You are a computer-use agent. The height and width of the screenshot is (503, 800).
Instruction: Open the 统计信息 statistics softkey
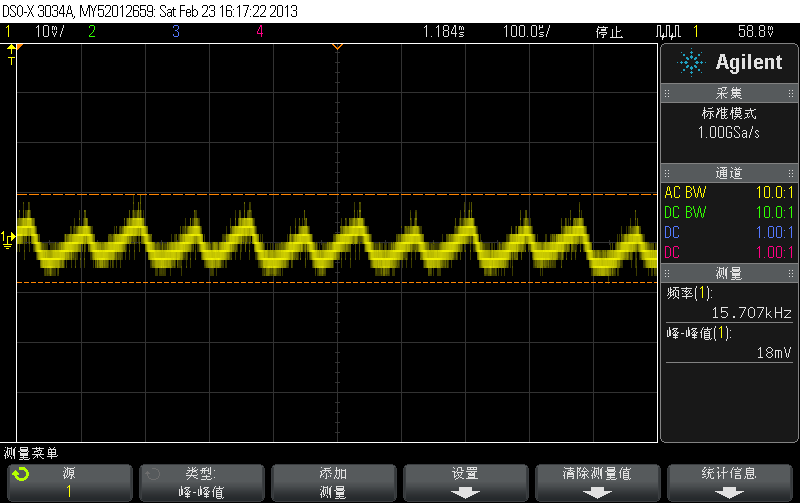[729, 483]
